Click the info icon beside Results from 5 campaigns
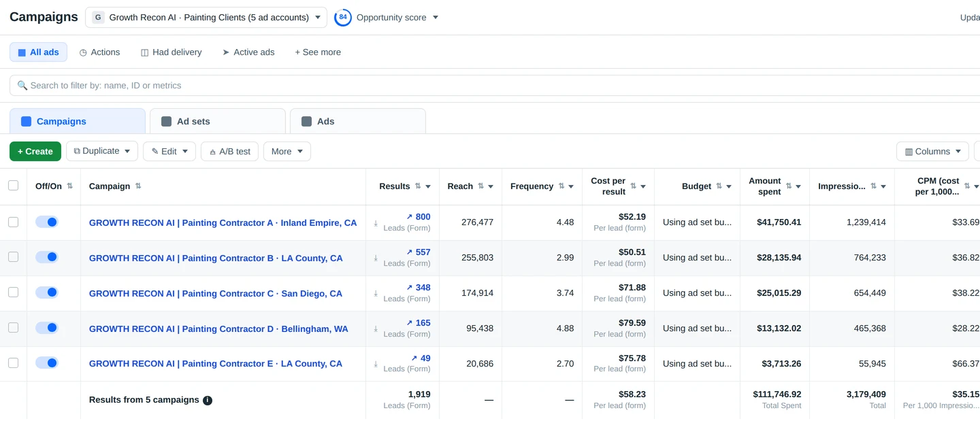Image resolution: width=980 pixels, height=436 pixels. (208, 401)
